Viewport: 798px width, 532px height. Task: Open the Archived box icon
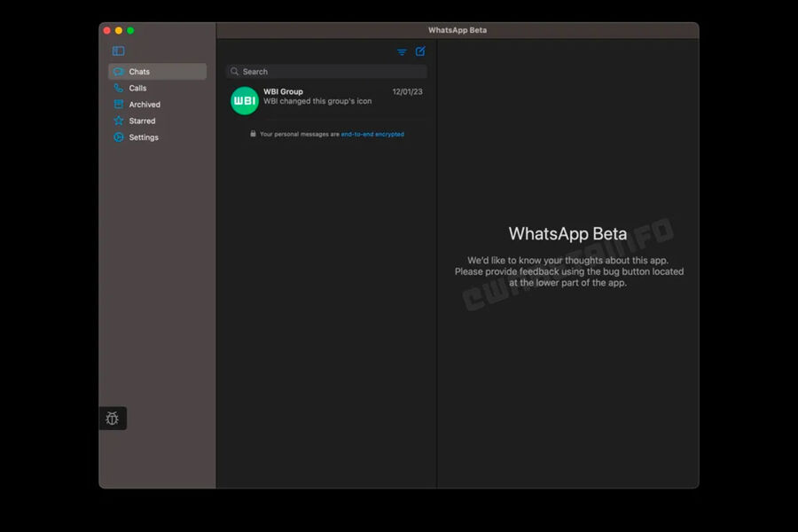click(x=119, y=105)
